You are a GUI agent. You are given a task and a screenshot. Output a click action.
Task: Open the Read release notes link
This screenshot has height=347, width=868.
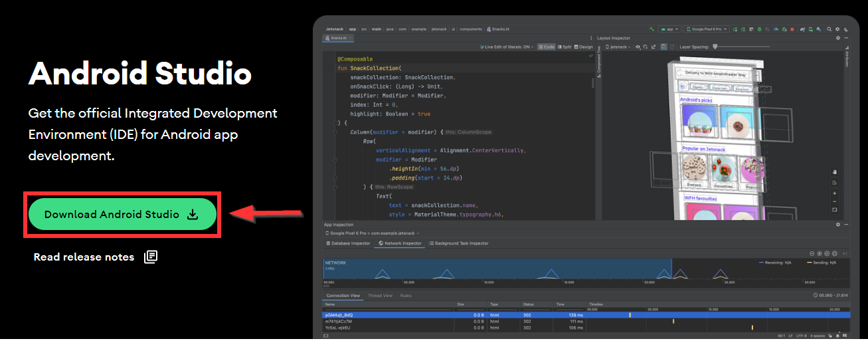click(x=84, y=257)
